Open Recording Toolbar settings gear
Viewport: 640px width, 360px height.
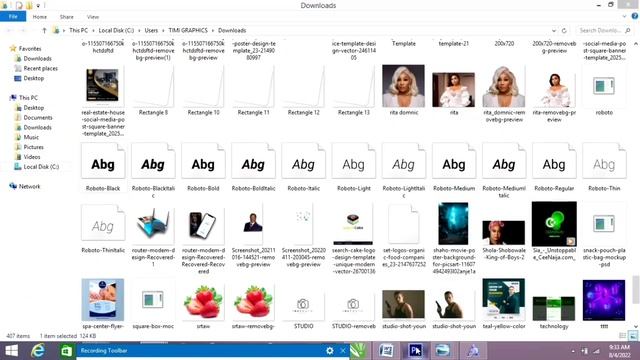click(330, 351)
